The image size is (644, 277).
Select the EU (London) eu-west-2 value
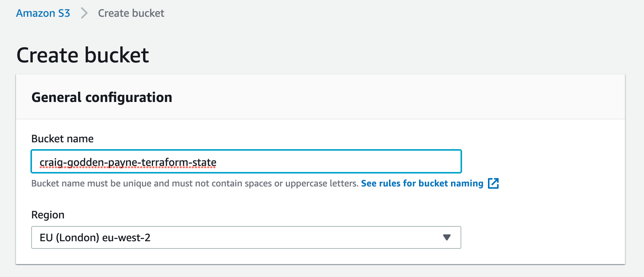click(95, 238)
